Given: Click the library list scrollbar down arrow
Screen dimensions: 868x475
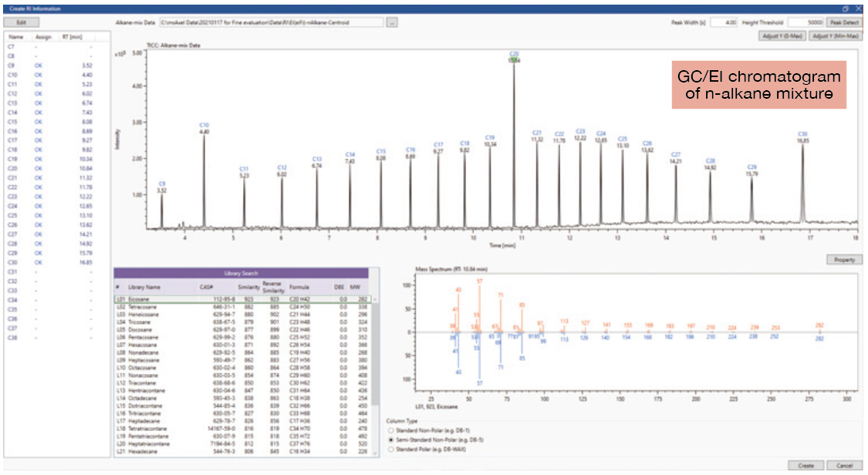Looking at the screenshot, I should coord(376,453).
